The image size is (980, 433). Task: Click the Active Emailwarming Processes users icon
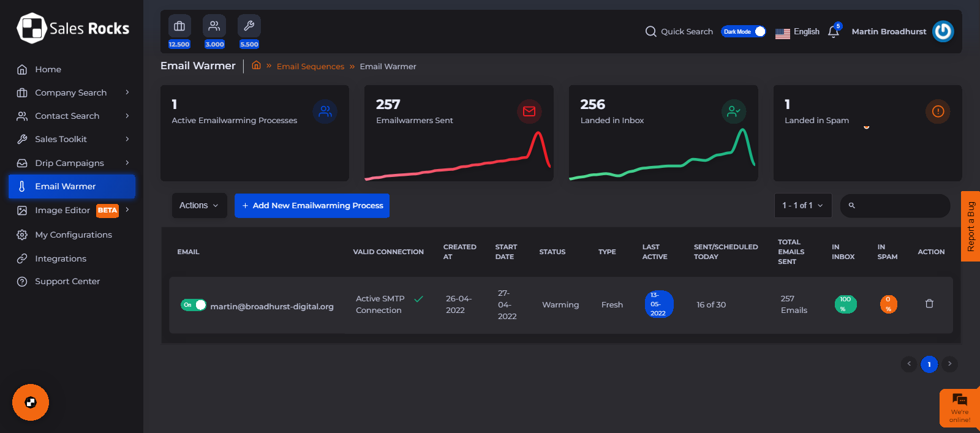click(x=325, y=111)
